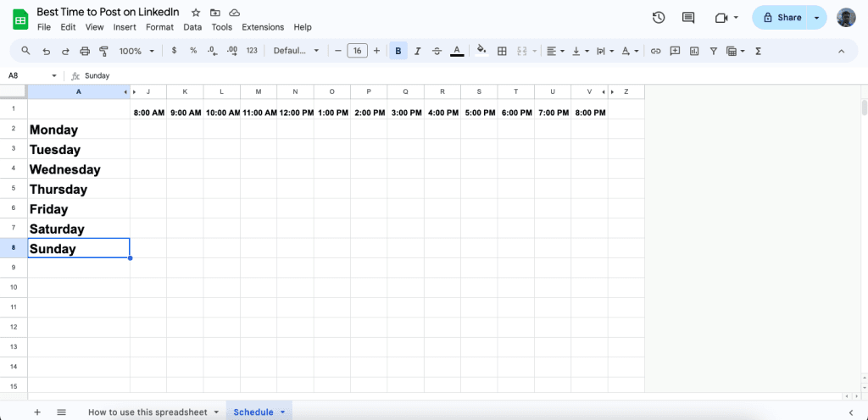This screenshot has width=868, height=420.
Task: Click the undo arrow
Action: (x=47, y=51)
